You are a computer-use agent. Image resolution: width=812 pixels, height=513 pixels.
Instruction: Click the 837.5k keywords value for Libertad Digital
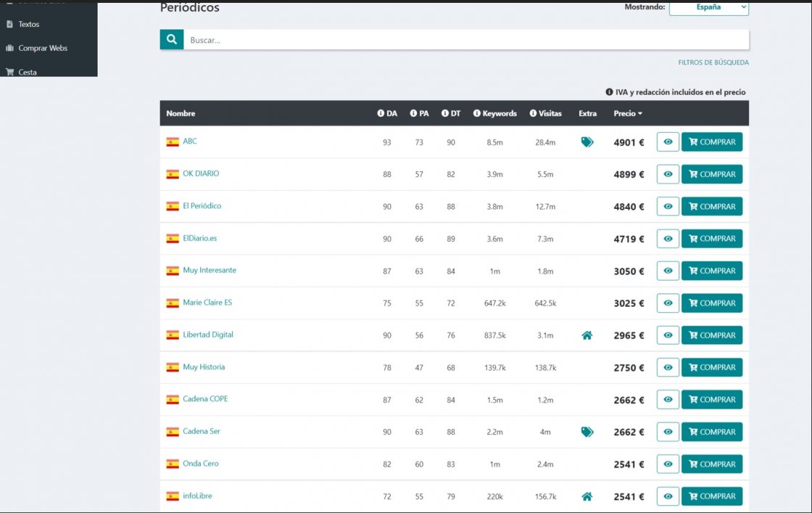coord(495,335)
